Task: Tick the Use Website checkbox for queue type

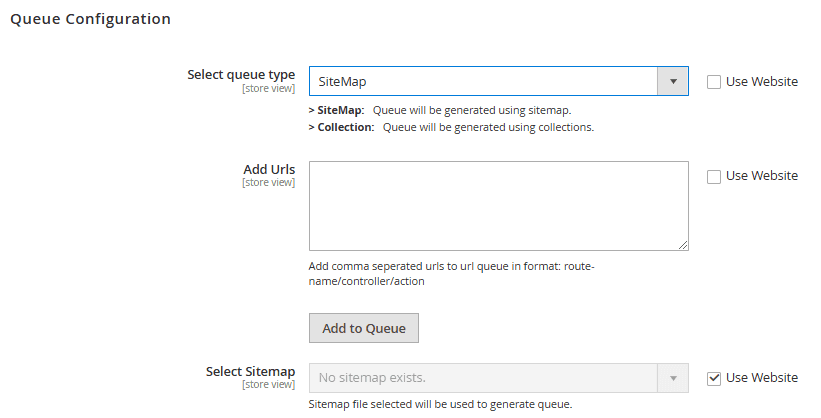Action: 714,82
